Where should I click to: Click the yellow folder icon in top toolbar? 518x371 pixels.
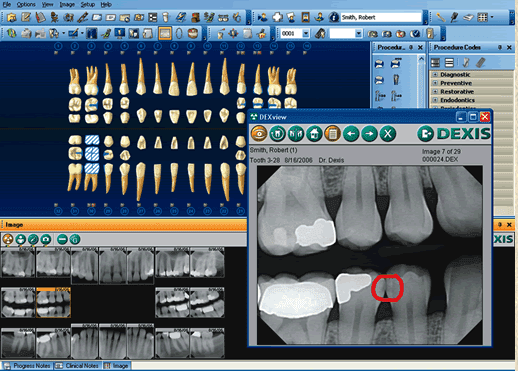pos(12,17)
